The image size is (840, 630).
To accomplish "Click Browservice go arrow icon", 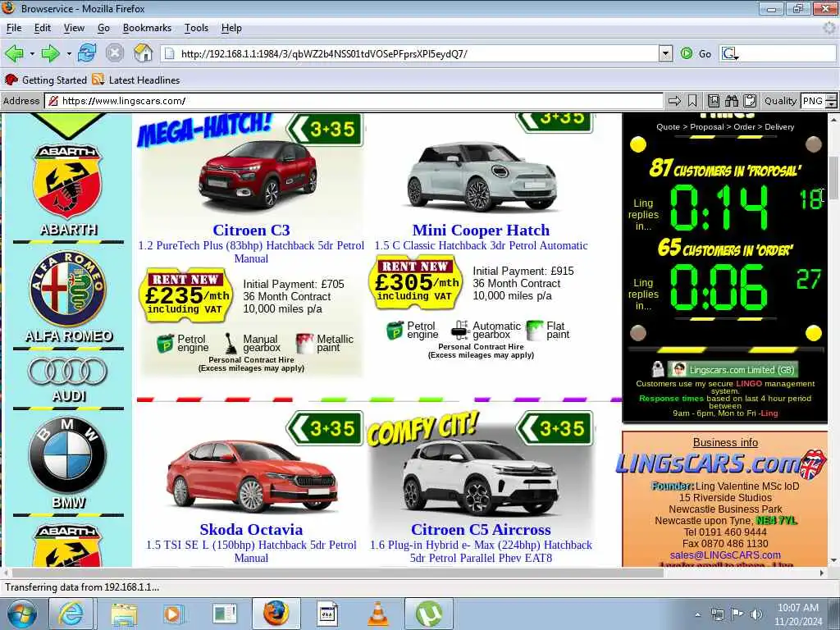I will (674, 101).
